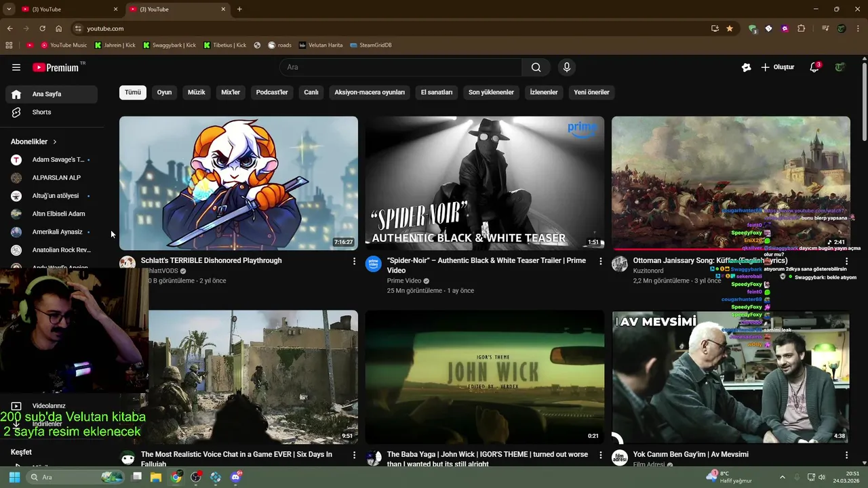
Task: Bookmark star in the address bar
Action: point(730,28)
